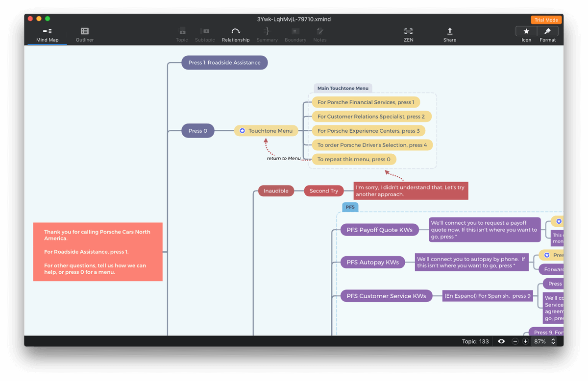Screen dimensions: 588x381
Task: Open the 87% zoom level dropdown
Action: click(x=544, y=341)
